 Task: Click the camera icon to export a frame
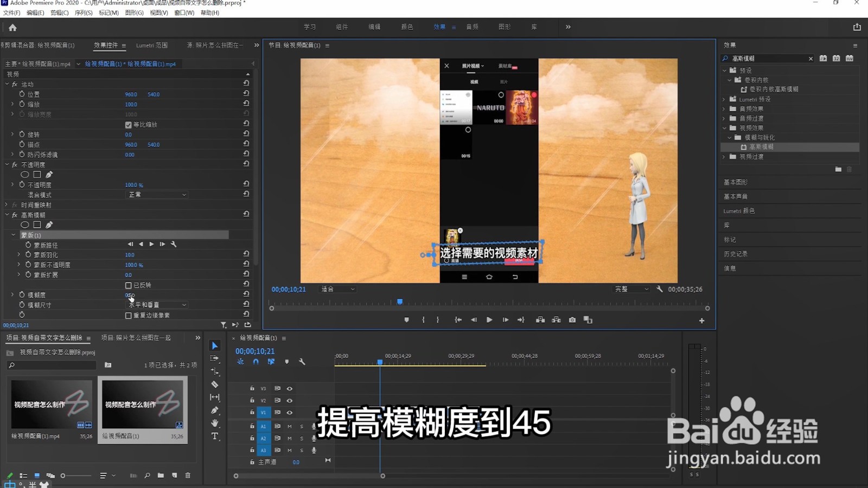click(x=572, y=320)
